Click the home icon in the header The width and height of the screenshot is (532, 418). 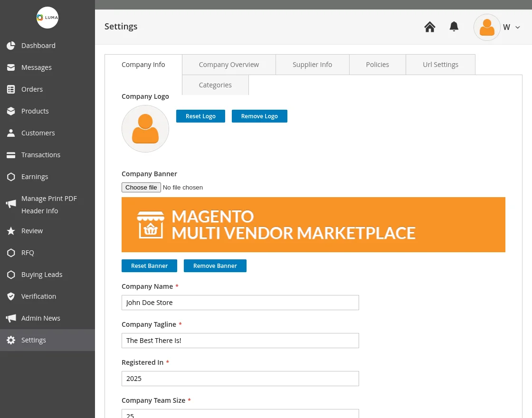pos(429,27)
